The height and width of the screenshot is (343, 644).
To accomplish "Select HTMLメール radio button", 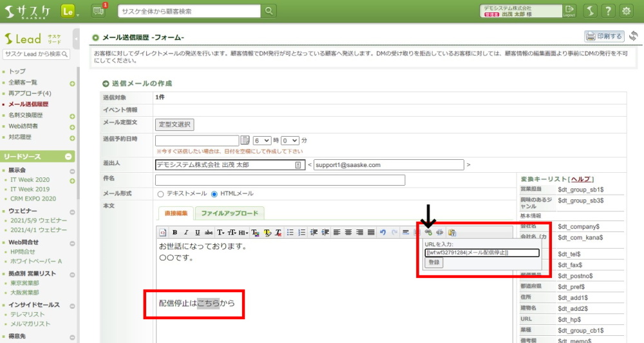I will (x=214, y=194).
